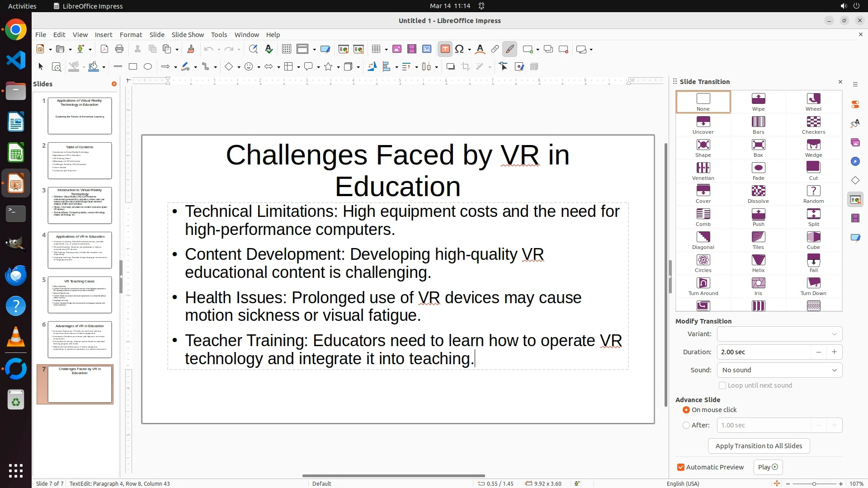Open the fill color dropdown arrow
868x488 pixels.
104,67
